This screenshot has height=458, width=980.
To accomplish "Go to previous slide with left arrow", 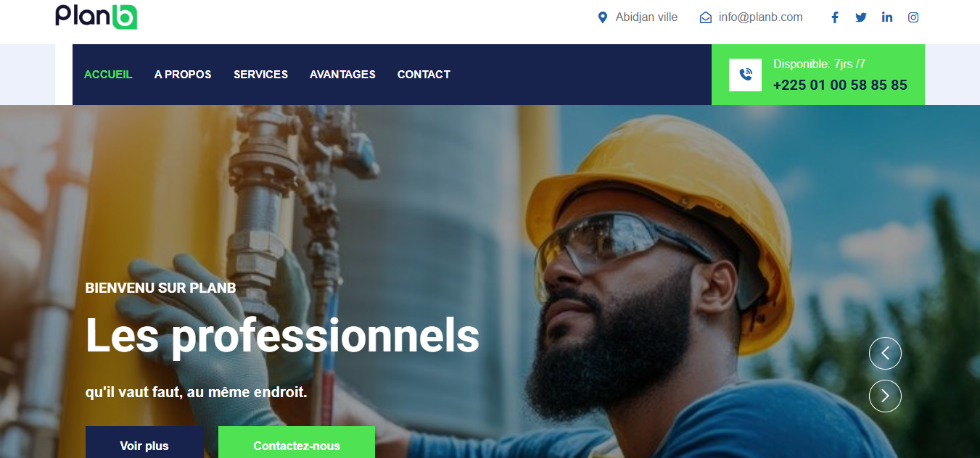I will 885,354.
